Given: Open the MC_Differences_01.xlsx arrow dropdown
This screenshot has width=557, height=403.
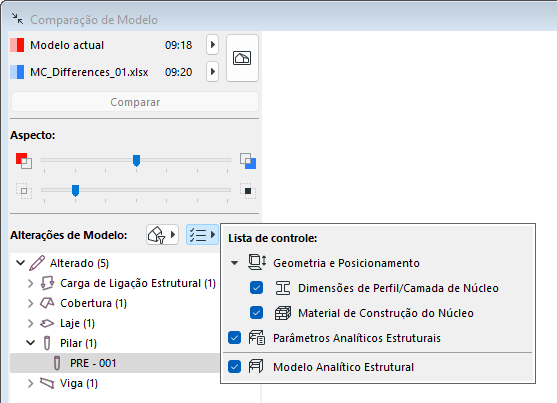Looking at the screenshot, I should pyautogui.click(x=212, y=72).
